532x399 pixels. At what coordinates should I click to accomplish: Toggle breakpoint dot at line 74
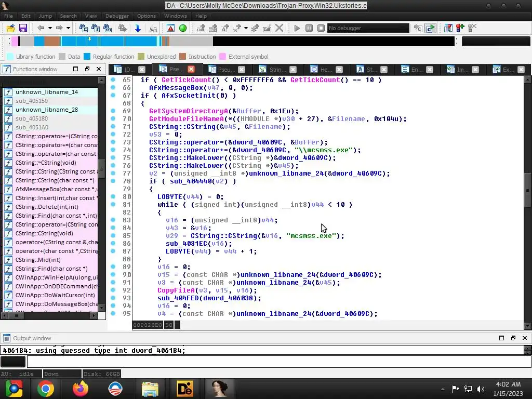tap(113, 150)
